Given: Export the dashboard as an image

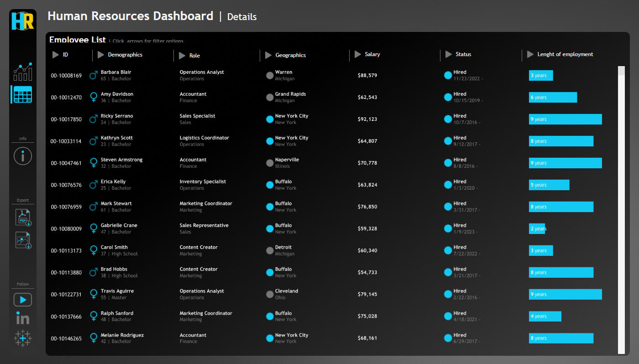Looking at the screenshot, I should (22, 240).
